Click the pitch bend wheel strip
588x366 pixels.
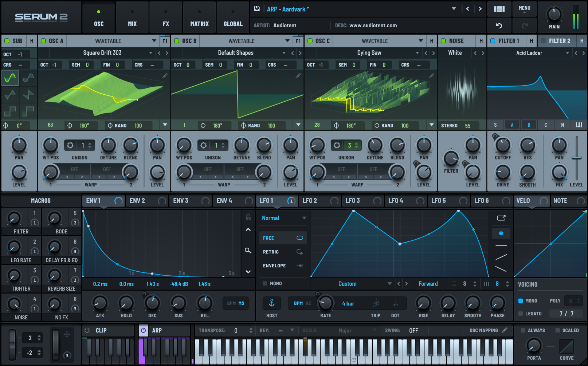coord(12,344)
